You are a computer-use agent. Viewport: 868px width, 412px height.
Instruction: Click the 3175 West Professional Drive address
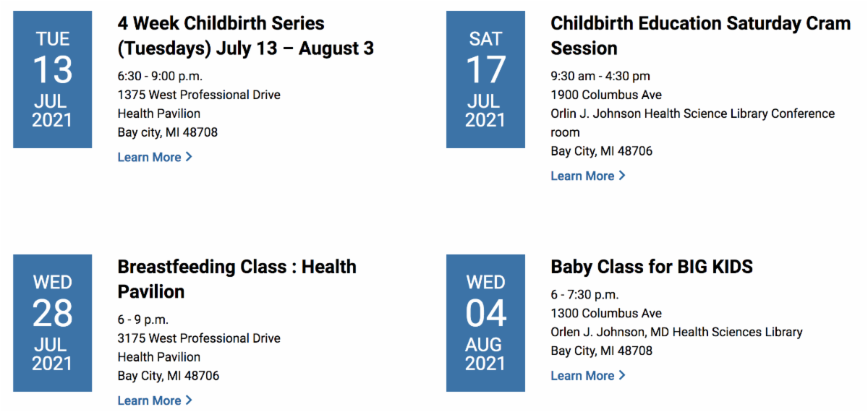pyautogui.click(x=199, y=338)
